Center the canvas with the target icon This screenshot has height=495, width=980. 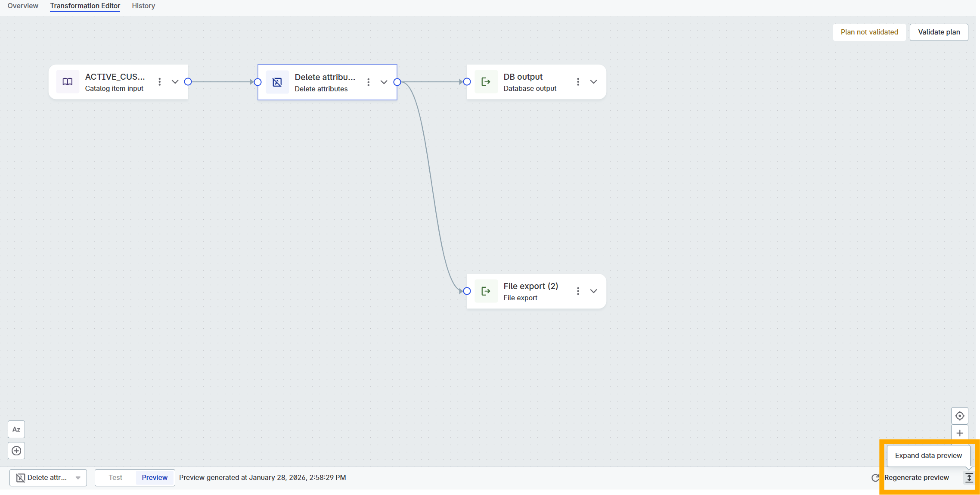[x=960, y=416]
